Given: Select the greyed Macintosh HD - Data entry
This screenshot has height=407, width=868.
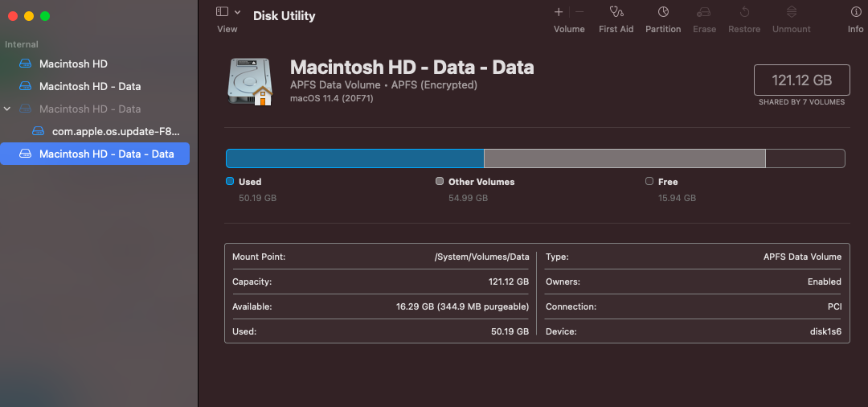Looking at the screenshot, I should [95, 109].
